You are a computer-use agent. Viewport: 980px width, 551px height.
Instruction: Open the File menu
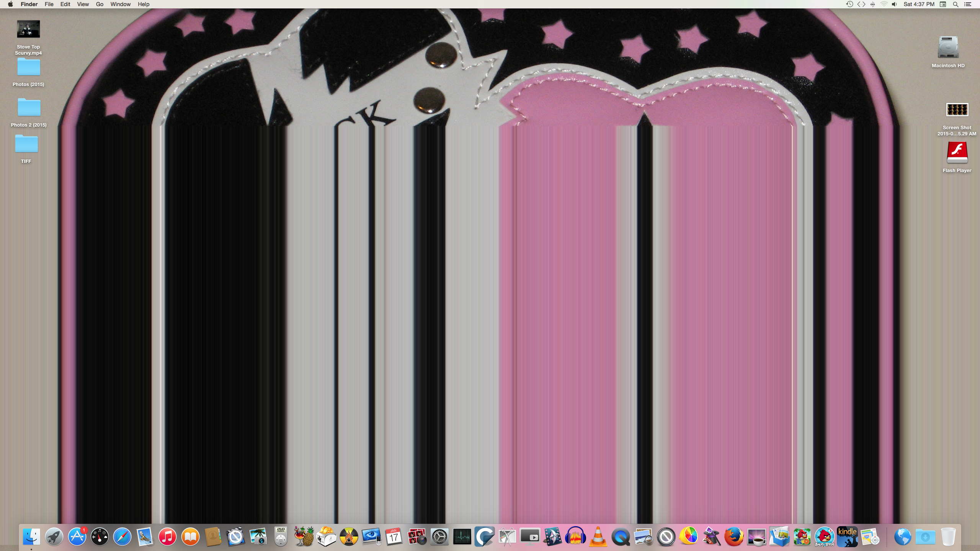tap(49, 4)
